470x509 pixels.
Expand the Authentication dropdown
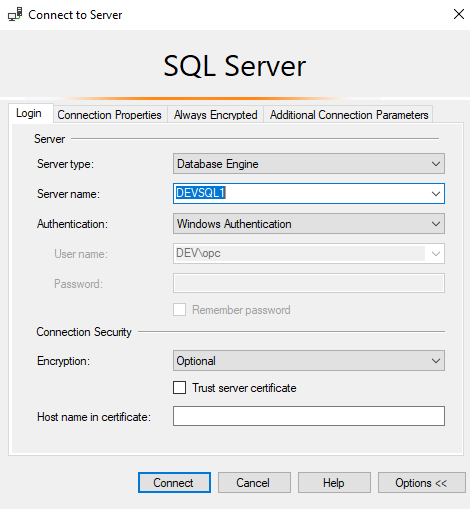click(309, 224)
